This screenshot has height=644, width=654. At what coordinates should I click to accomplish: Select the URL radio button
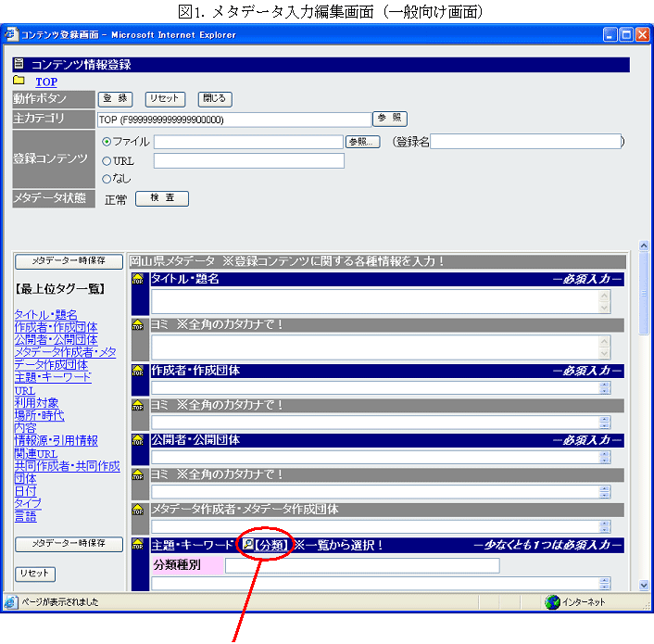[x=107, y=160]
